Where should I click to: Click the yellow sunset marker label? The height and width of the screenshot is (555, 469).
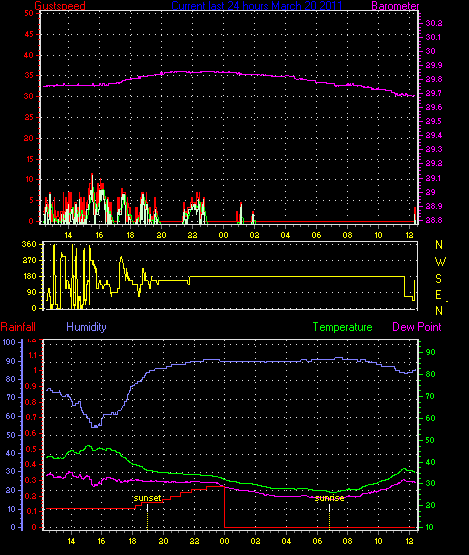[x=148, y=498]
